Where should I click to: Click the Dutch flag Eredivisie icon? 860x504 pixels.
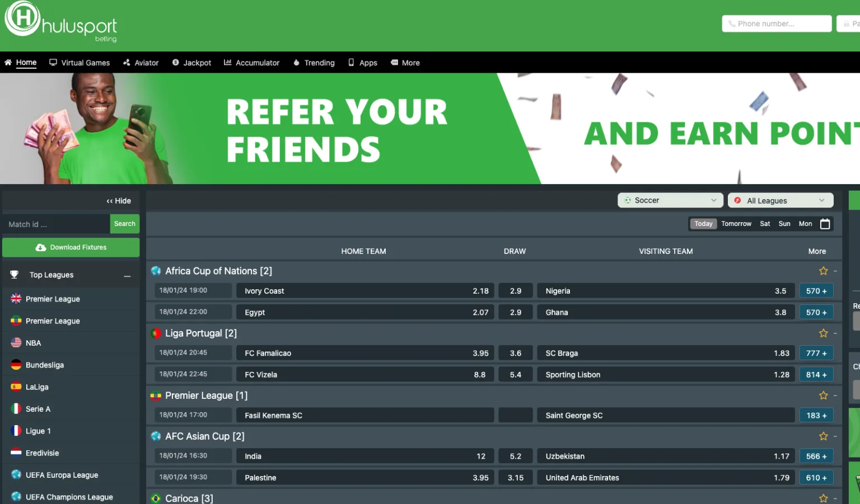(x=16, y=453)
